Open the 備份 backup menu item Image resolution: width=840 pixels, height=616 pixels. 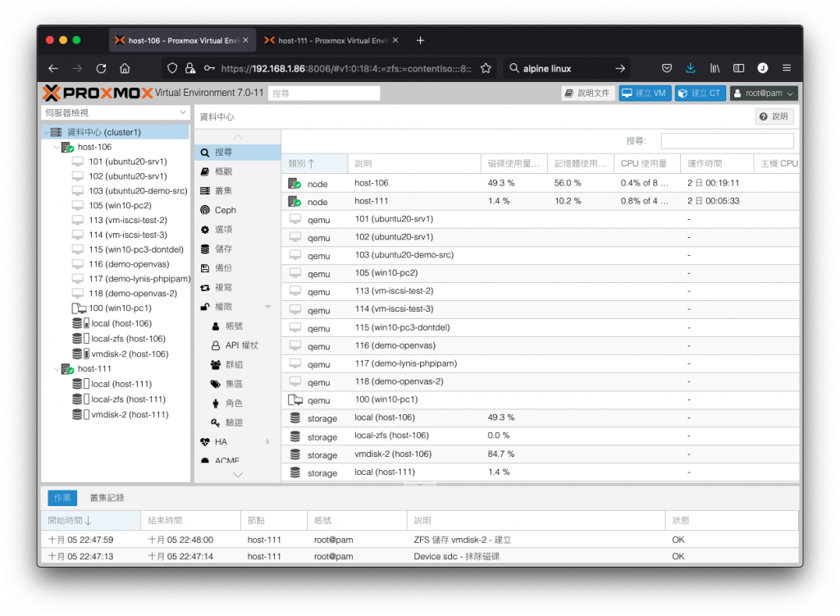237,268
